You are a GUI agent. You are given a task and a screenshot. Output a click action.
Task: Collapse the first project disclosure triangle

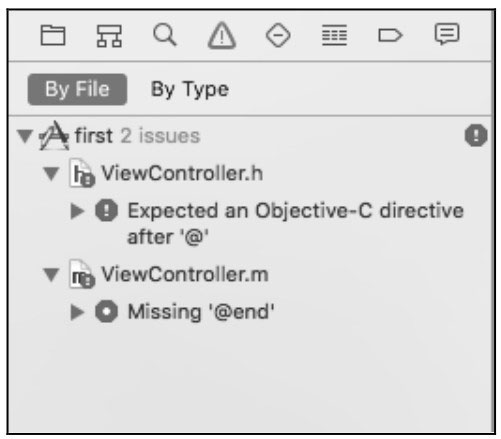tap(25, 136)
